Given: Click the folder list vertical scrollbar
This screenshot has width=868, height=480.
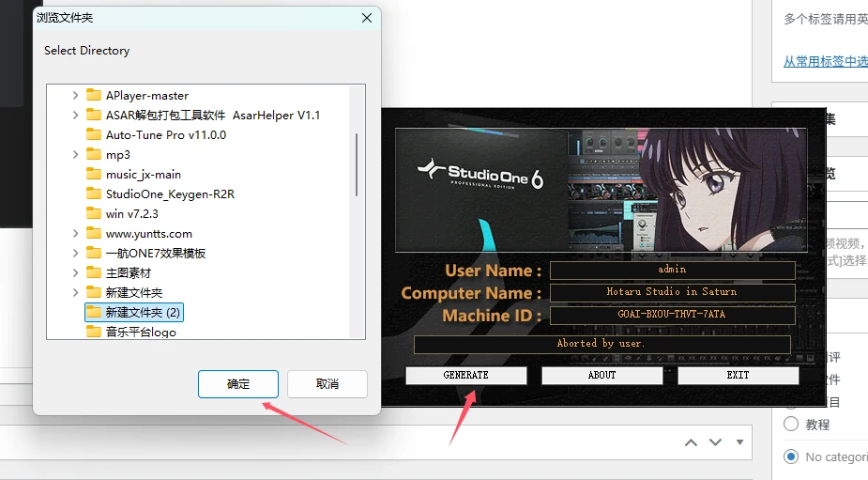Looking at the screenshot, I should click(357, 164).
